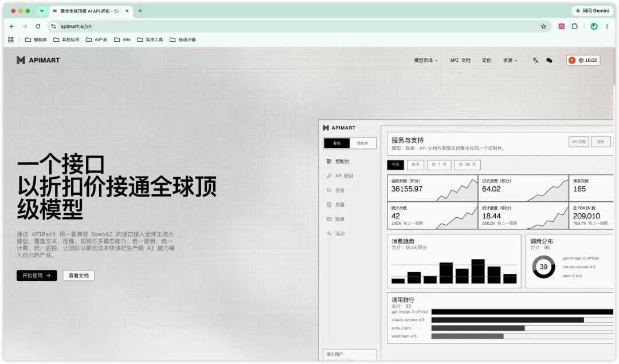Select the 今天 time filter

click(395, 165)
